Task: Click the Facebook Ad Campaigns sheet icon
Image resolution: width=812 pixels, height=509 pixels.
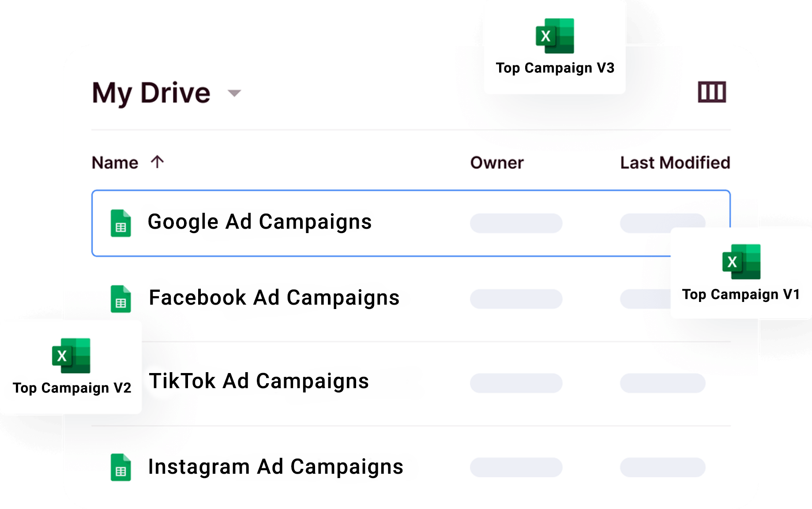Action: pos(120,299)
